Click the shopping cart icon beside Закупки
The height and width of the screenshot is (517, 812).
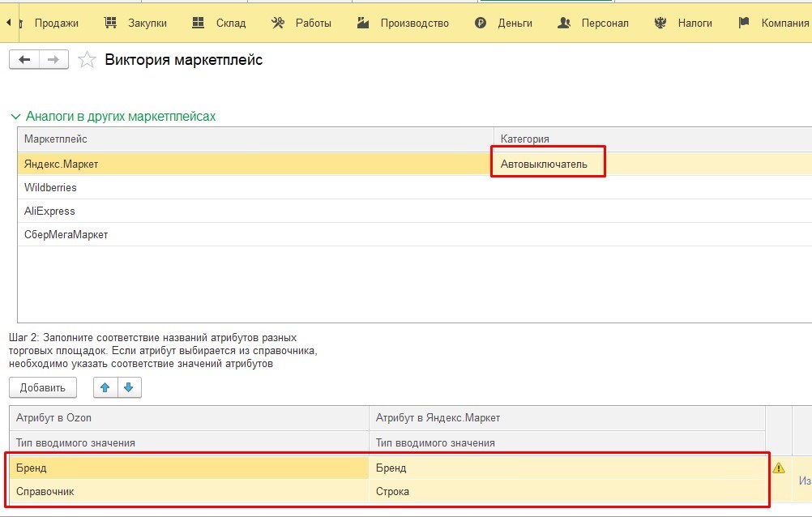click(x=110, y=23)
